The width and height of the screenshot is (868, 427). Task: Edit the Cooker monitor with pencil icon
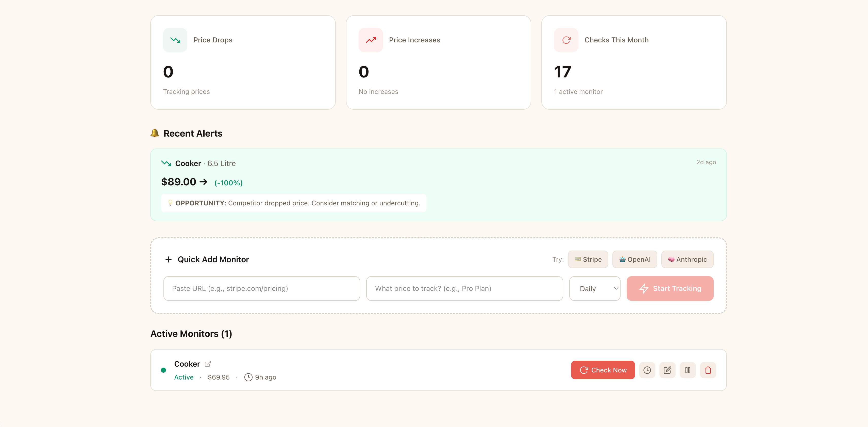coord(667,370)
